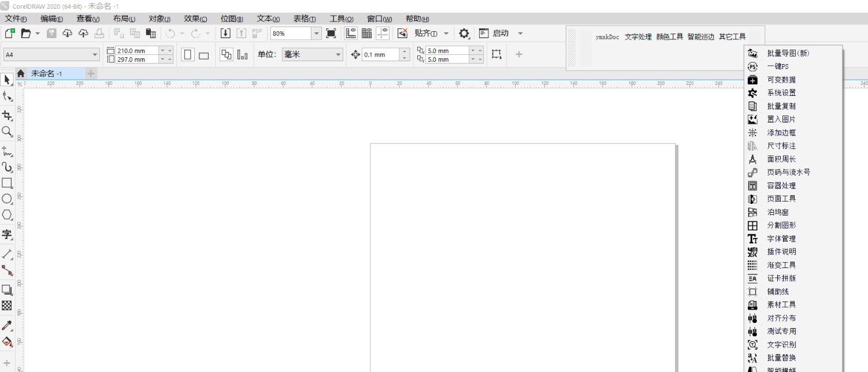The image size is (868, 372).
Task: Open the 文件 menu
Action: tap(16, 18)
